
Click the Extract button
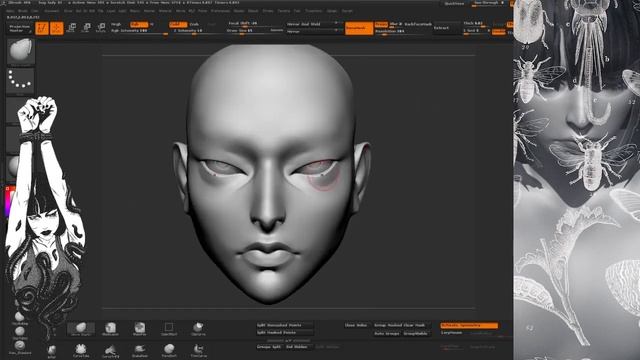tap(446, 28)
